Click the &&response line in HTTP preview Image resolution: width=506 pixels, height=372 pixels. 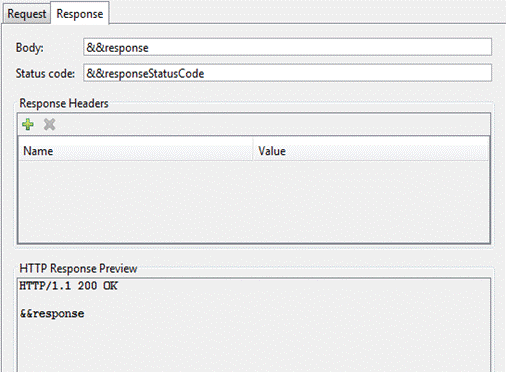coord(52,313)
